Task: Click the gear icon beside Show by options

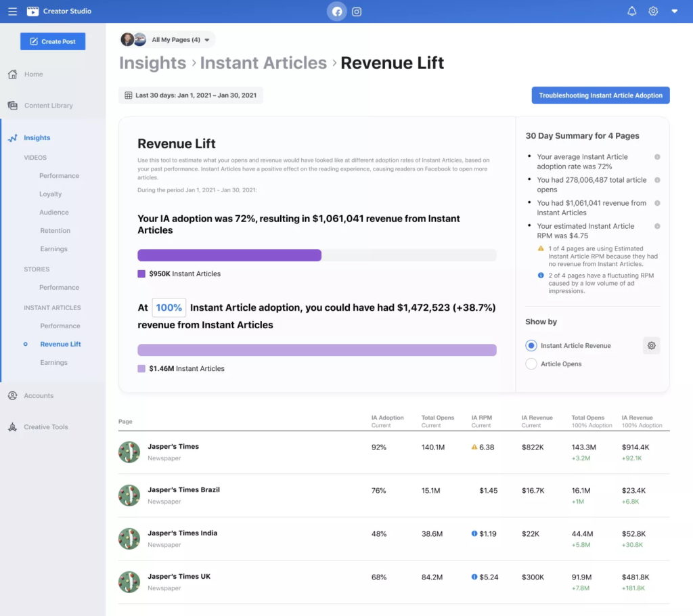Action: click(x=651, y=345)
